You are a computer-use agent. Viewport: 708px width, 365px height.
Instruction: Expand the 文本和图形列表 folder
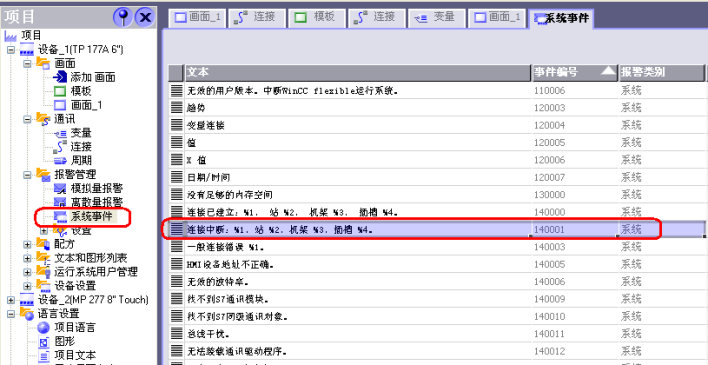click(27, 258)
